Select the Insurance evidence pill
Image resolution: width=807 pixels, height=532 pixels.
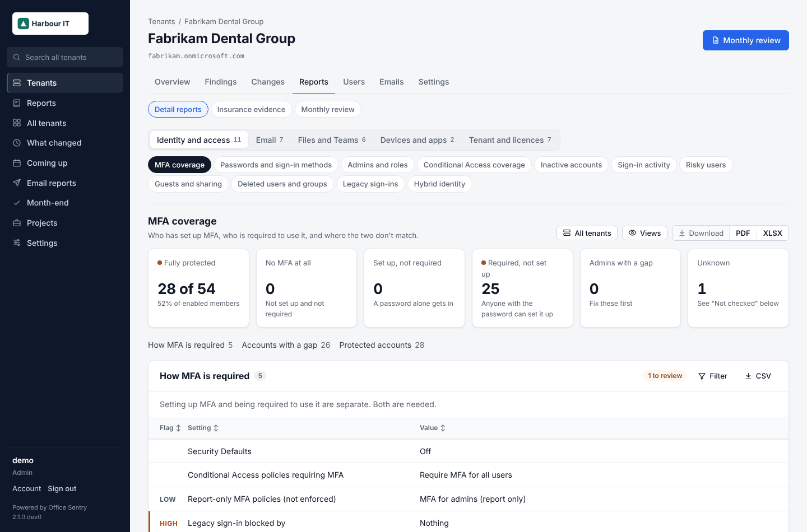(x=251, y=109)
